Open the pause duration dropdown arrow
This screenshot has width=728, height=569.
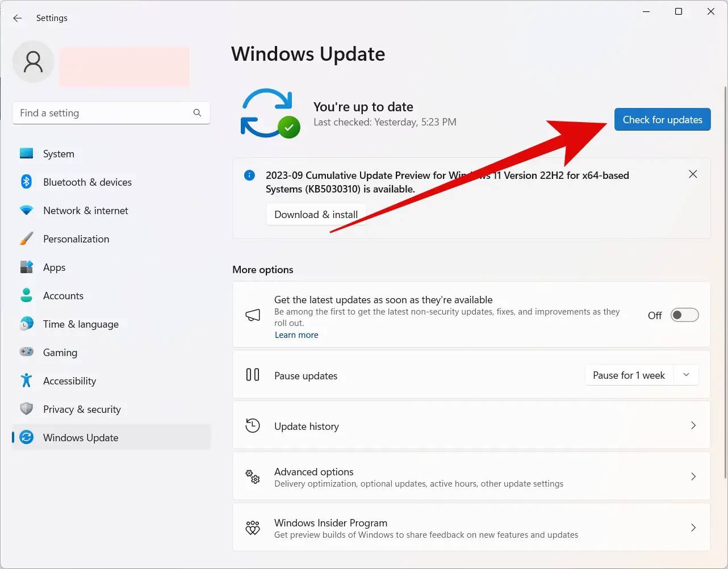(686, 375)
